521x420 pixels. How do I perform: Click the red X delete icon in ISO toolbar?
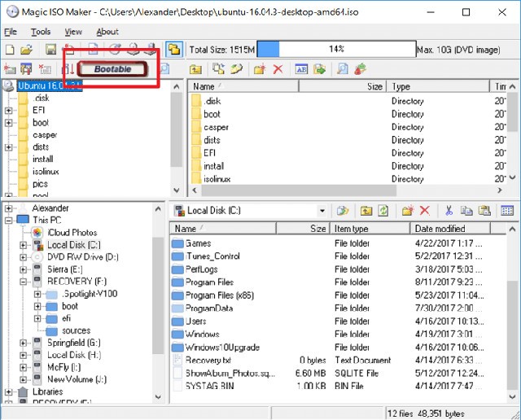tap(277, 69)
